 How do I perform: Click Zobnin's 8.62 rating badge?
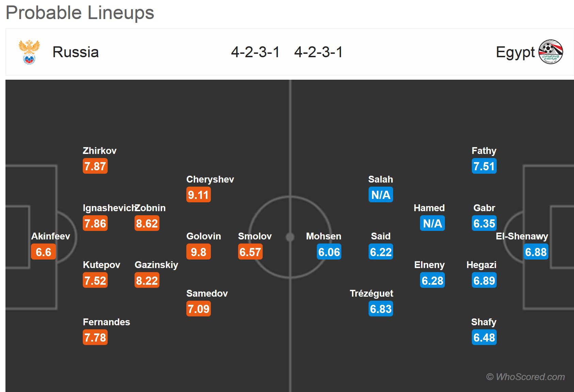click(147, 223)
